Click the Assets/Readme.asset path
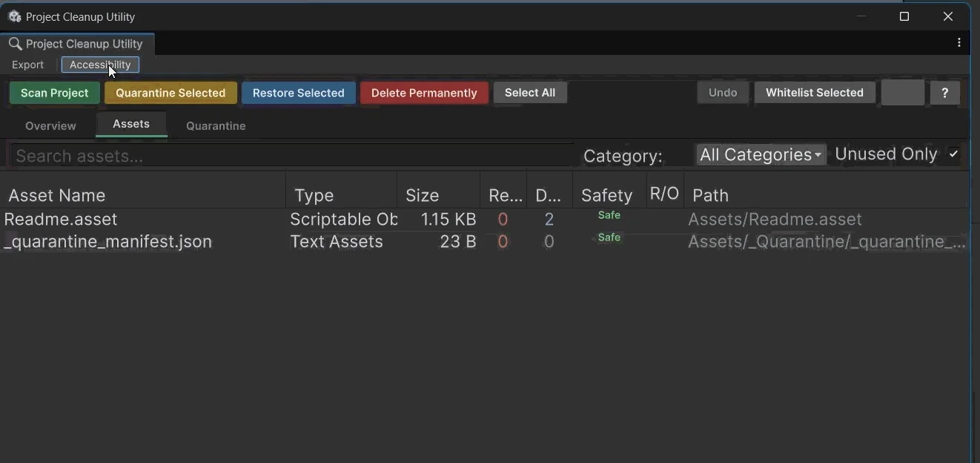Image resolution: width=980 pixels, height=463 pixels. coord(775,219)
